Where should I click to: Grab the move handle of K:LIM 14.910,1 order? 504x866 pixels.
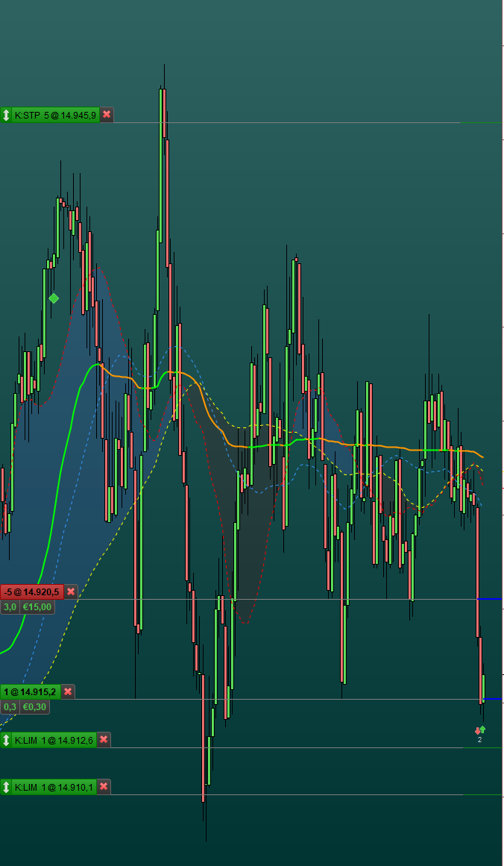coord(6,786)
